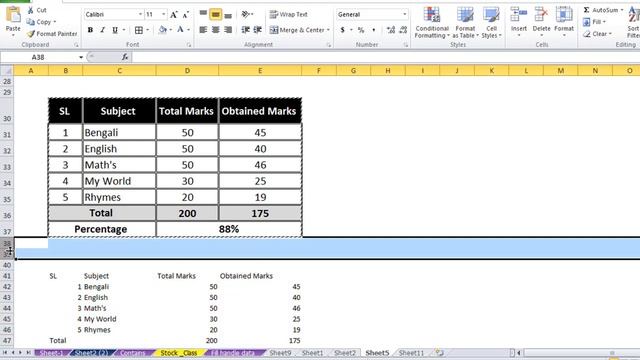This screenshot has width=640, height=360.
Task: Decrease font size with Shrink Font
Action: (186, 15)
